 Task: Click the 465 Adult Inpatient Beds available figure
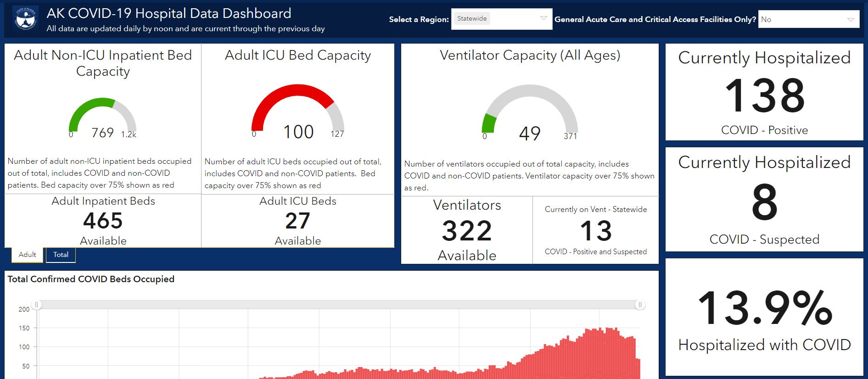tap(103, 221)
